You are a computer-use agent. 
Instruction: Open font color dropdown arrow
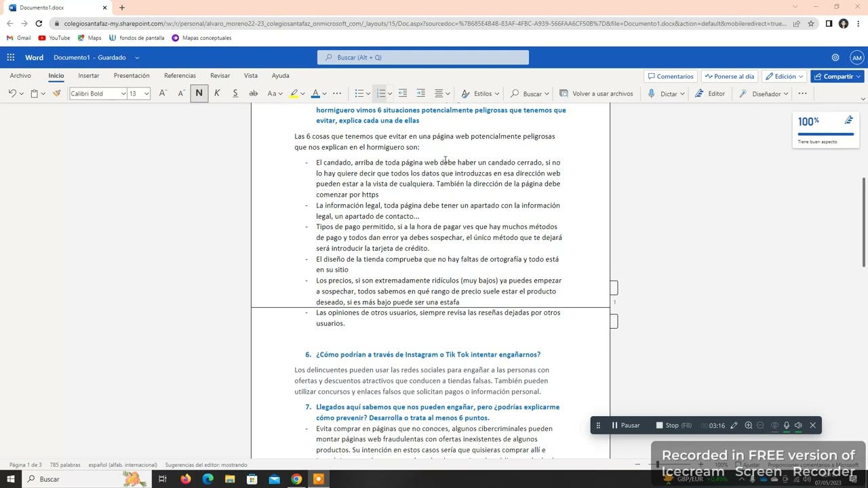(324, 94)
